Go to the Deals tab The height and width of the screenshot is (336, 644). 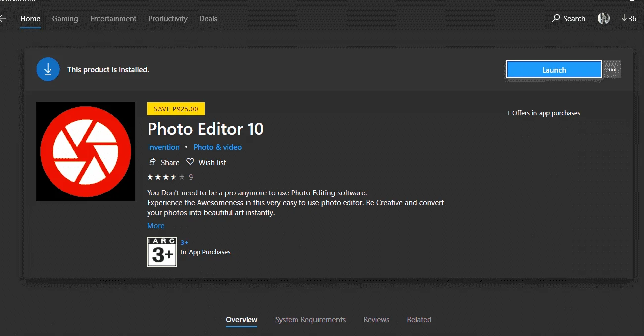[208, 19]
